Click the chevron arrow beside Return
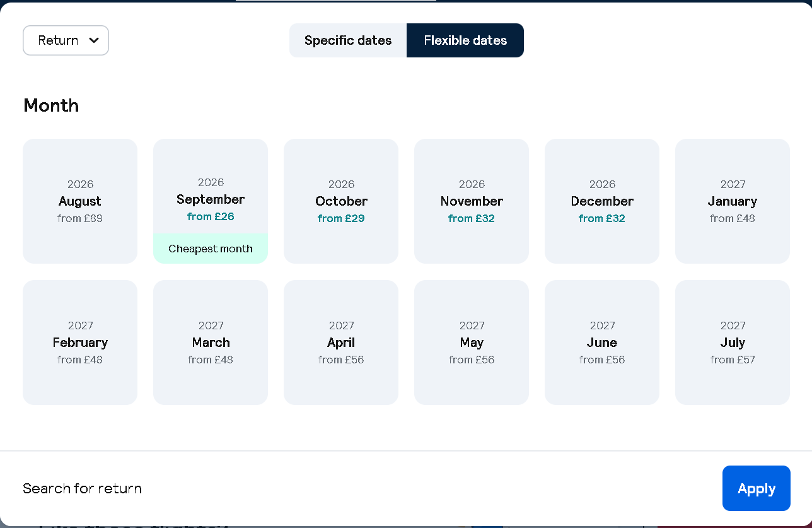Image resolution: width=812 pixels, height=528 pixels. pyautogui.click(x=94, y=40)
